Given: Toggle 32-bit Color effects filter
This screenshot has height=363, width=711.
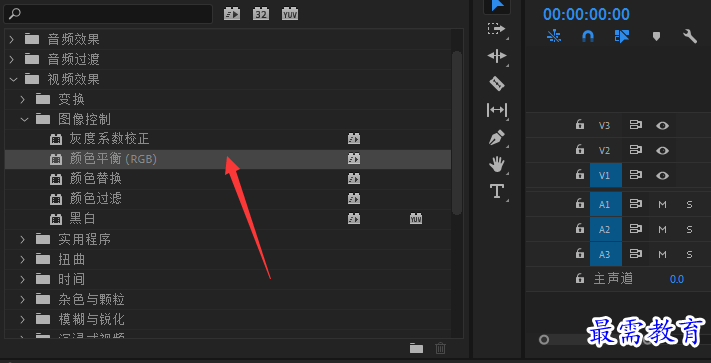Looking at the screenshot, I should tap(261, 14).
